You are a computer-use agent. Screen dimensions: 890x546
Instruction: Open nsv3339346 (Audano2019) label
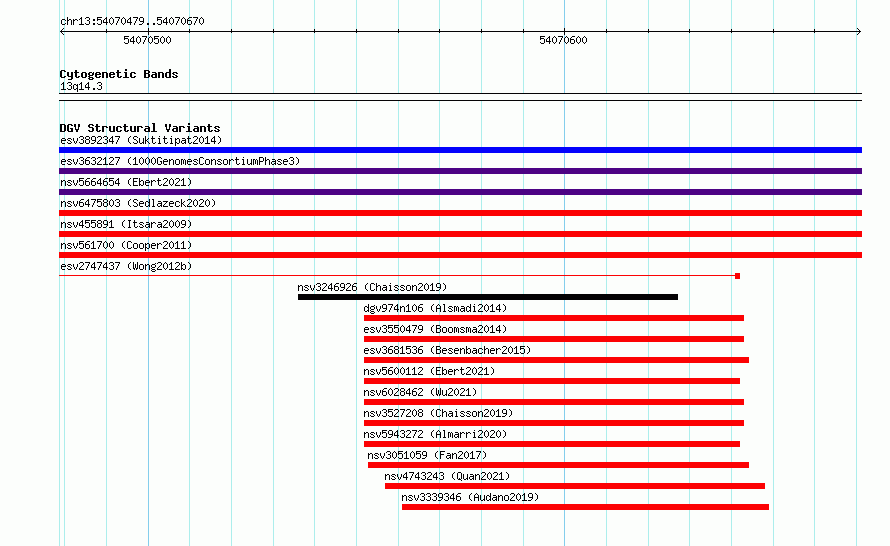pos(470,497)
